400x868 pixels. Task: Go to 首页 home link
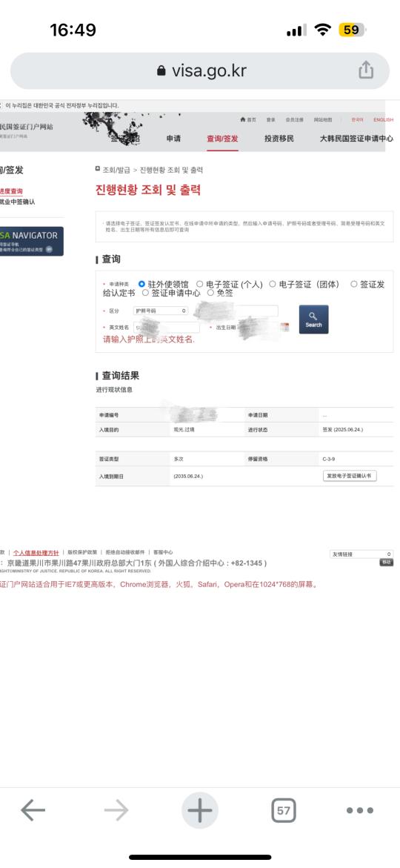coord(248,119)
